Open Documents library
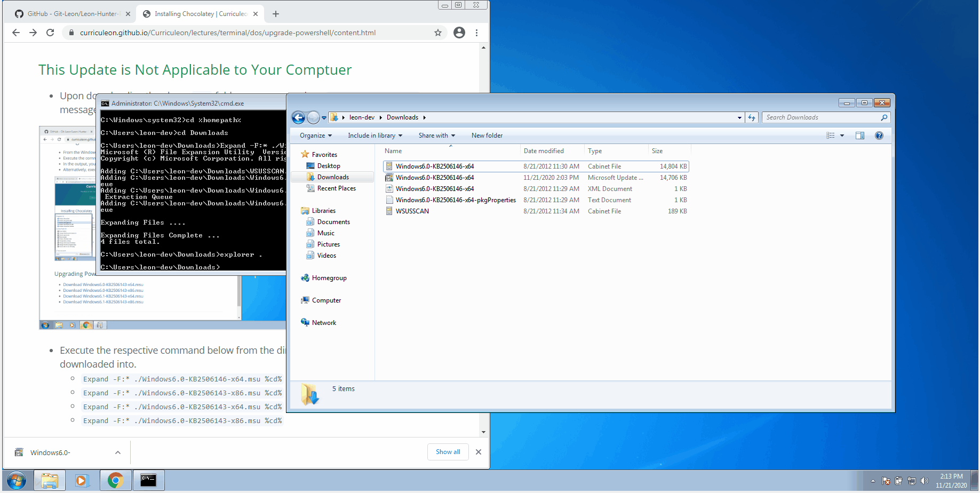 [x=333, y=222]
